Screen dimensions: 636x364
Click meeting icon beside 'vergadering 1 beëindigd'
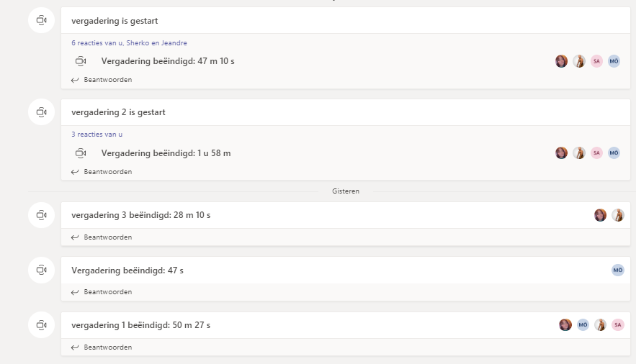click(x=41, y=324)
